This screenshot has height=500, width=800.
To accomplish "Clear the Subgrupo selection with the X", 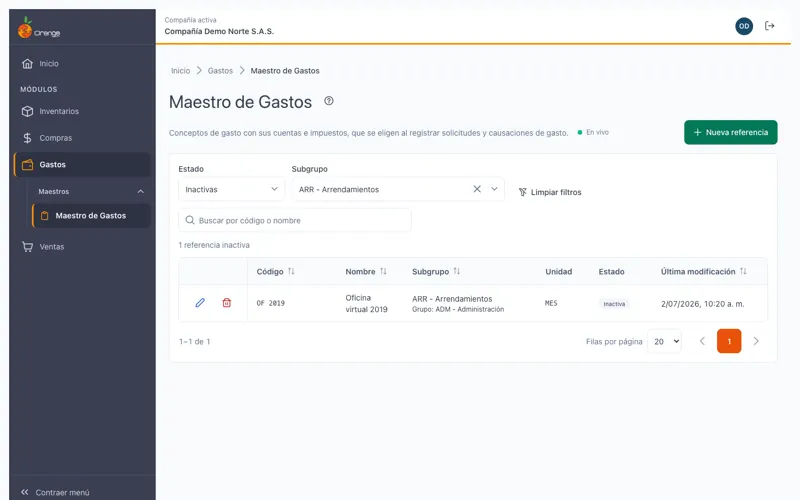I will (477, 189).
